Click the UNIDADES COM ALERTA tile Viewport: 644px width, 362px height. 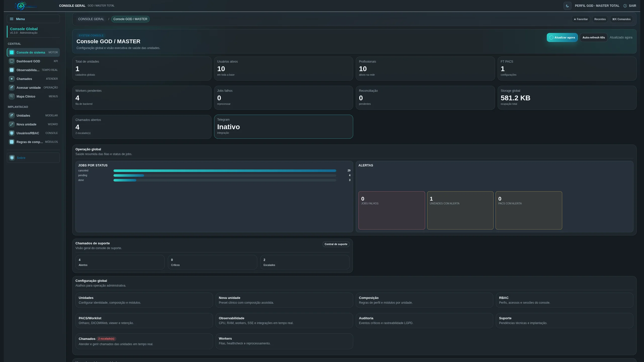click(460, 210)
